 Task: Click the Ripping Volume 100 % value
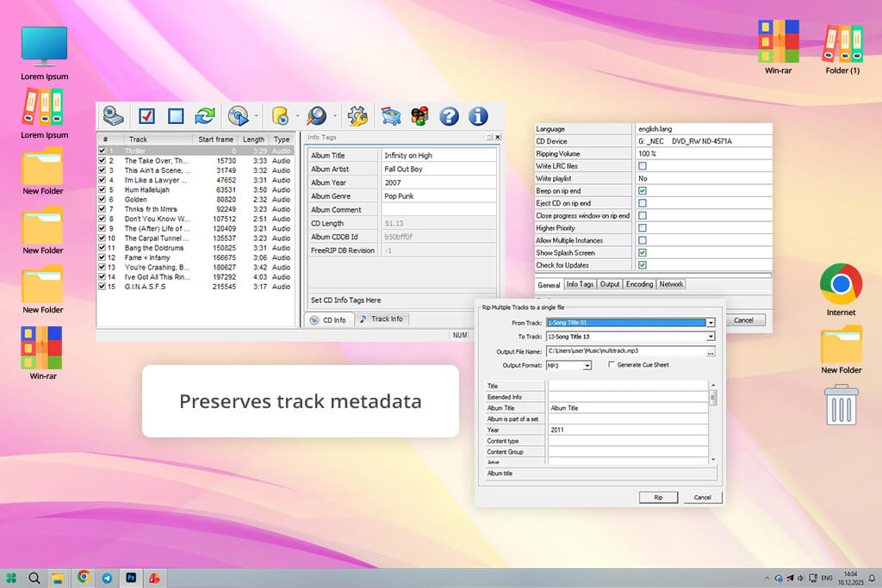(x=703, y=153)
